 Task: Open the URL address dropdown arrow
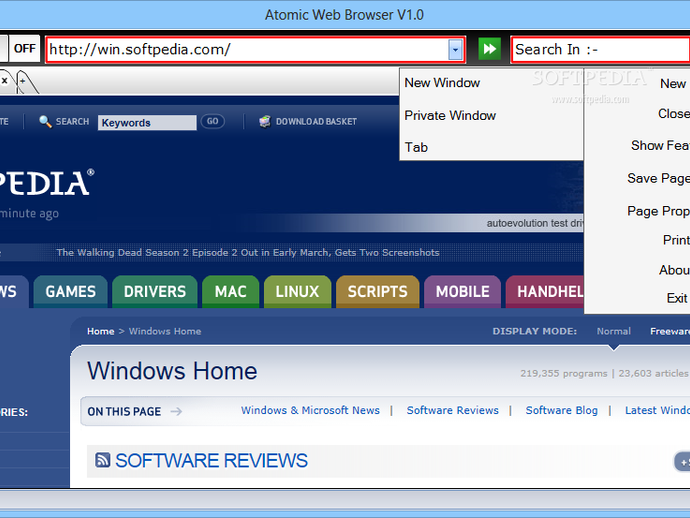click(455, 49)
